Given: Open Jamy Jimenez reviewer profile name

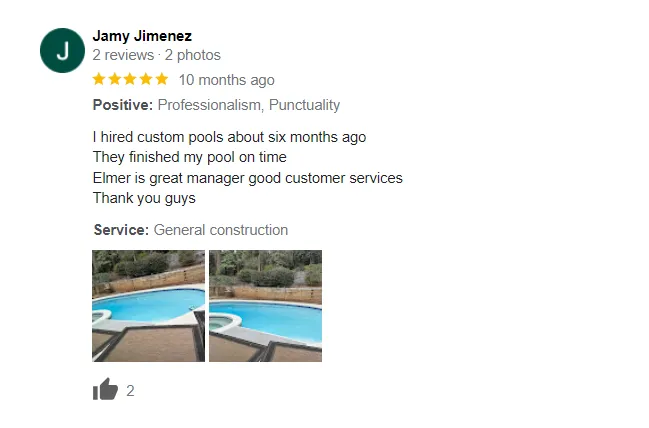Looking at the screenshot, I should coord(142,36).
